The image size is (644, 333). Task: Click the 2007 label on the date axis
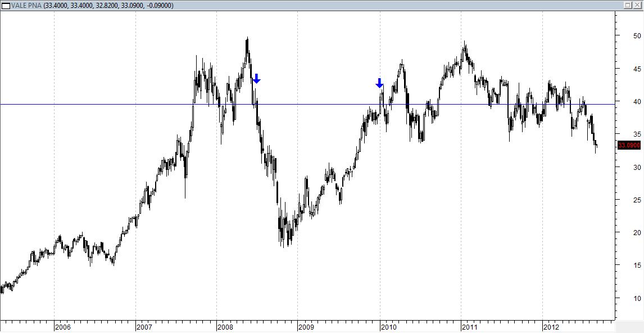(x=144, y=326)
